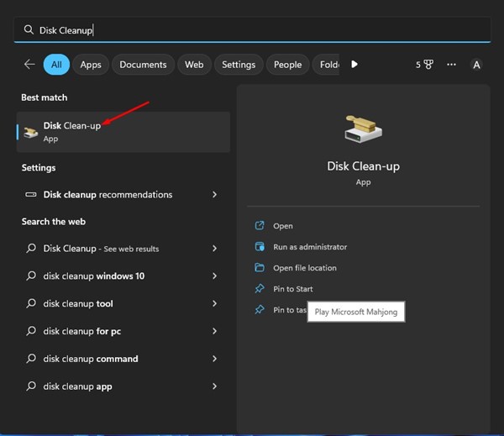
Task: Click the Pin to Start option
Action: 292,289
